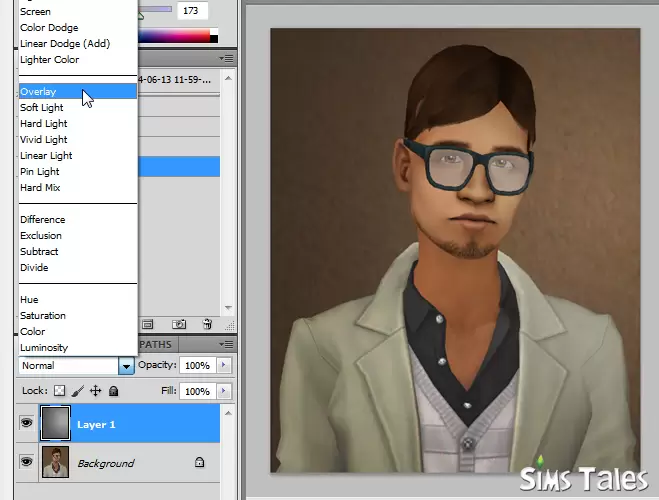This screenshot has width=659, height=500.
Task: Switch to the Paths tab
Action: (x=156, y=345)
